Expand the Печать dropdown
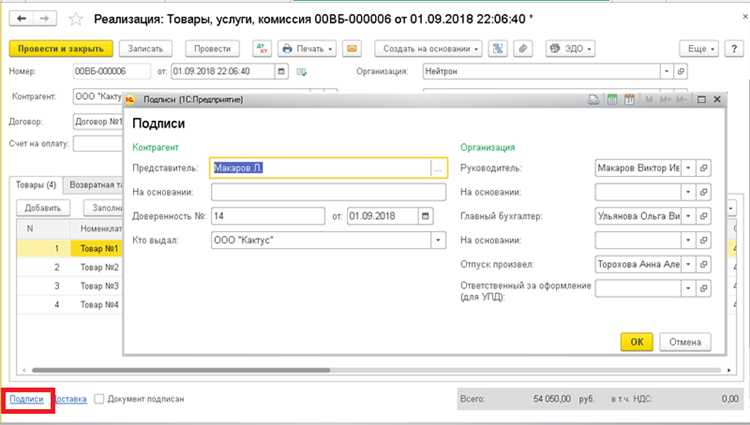 [x=307, y=49]
